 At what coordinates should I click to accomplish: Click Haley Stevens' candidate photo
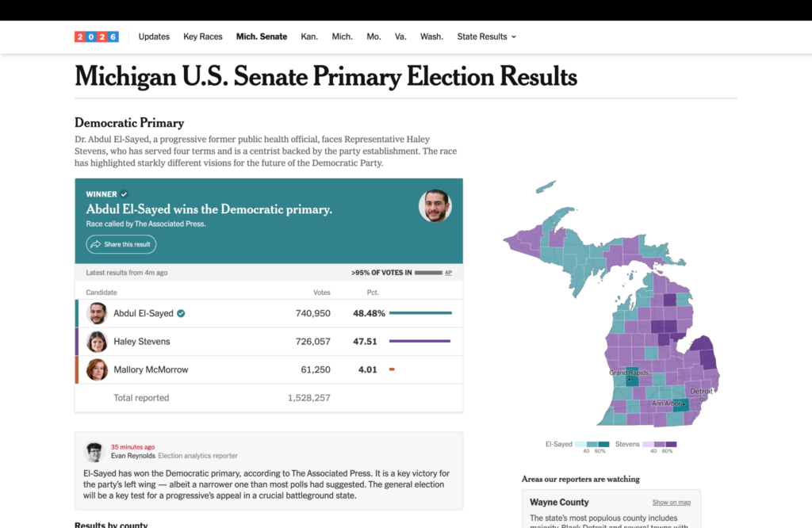(x=97, y=342)
